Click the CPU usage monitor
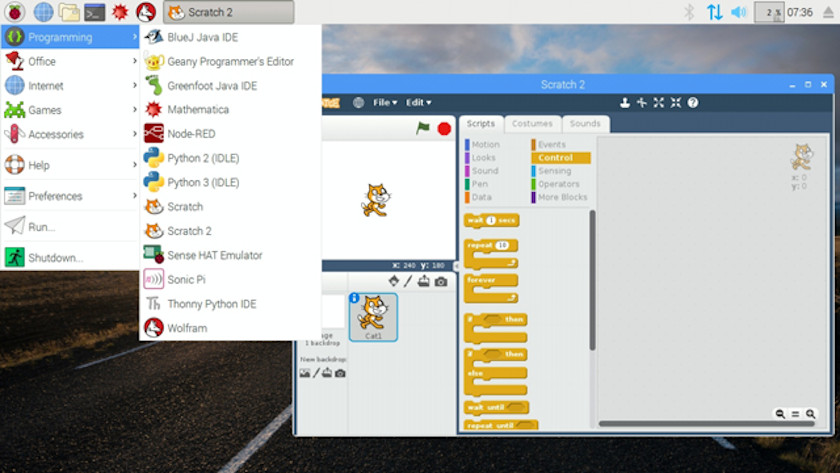This screenshot has width=840, height=473. coord(769,12)
